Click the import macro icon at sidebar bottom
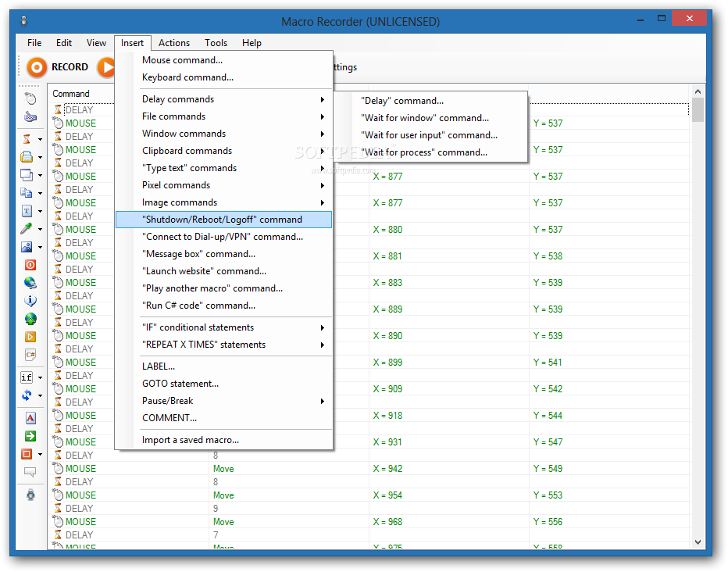The image size is (728, 572). point(30,495)
